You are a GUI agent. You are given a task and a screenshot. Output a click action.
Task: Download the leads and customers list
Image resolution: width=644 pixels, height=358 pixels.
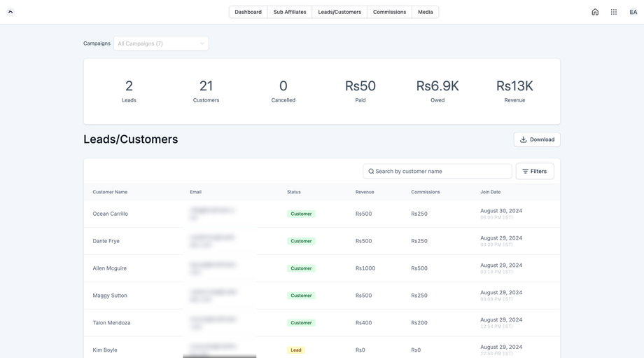coord(537,139)
